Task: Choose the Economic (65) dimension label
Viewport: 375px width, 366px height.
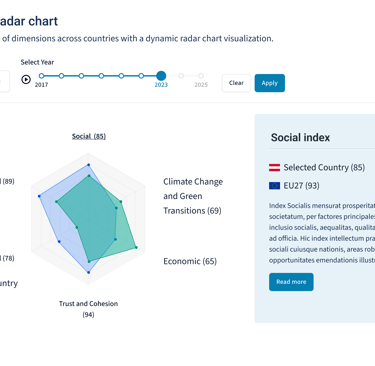Action: [190, 261]
